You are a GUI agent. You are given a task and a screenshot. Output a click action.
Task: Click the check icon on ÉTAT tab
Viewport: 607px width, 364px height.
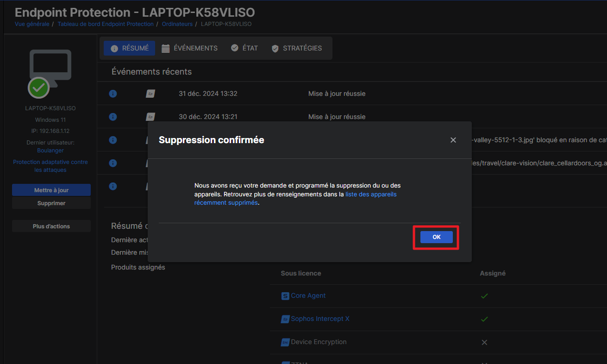(x=235, y=48)
